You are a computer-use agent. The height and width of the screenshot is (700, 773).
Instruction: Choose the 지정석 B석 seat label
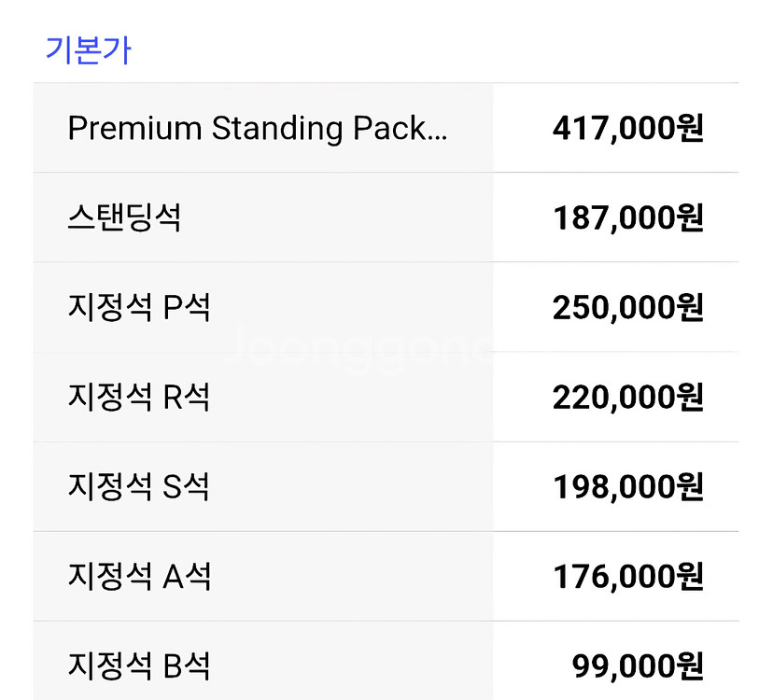click(139, 666)
